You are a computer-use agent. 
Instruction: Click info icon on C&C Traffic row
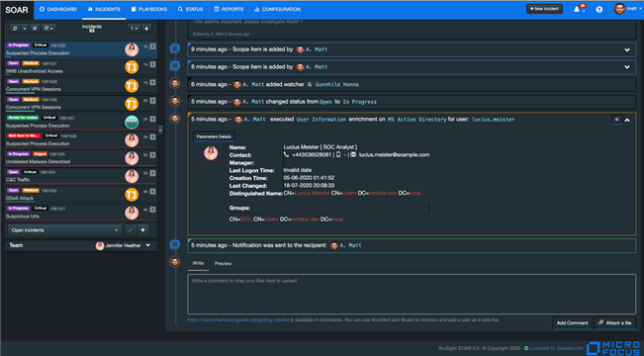point(152,173)
